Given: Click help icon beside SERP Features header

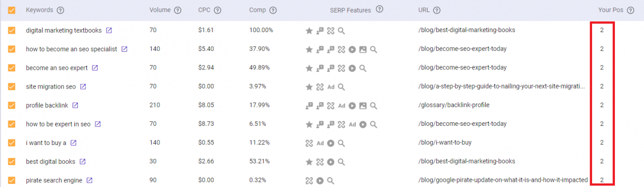Looking at the screenshot, I should (x=380, y=9).
